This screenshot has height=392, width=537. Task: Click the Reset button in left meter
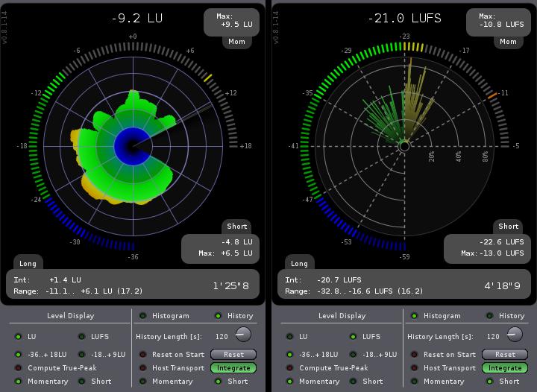pyautogui.click(x=233, y=355)
